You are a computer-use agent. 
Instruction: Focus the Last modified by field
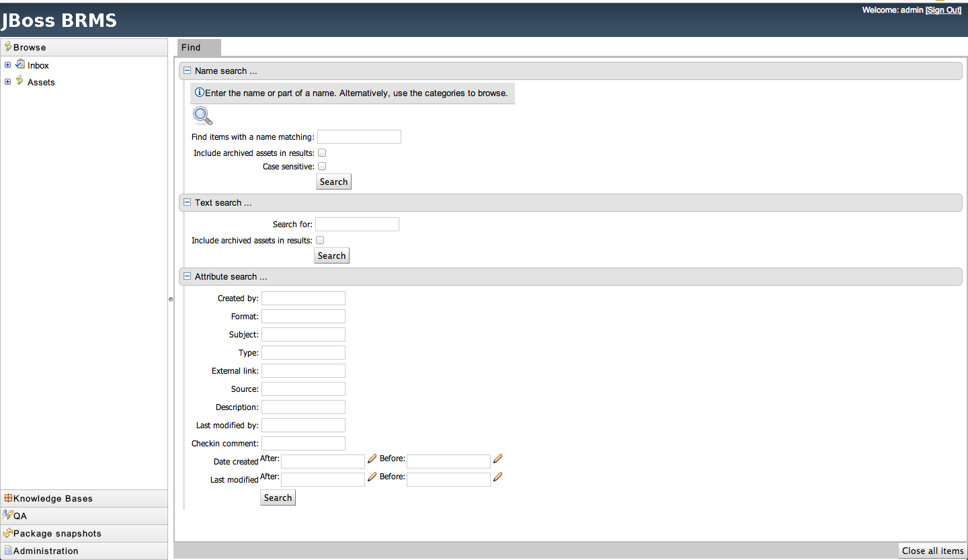tap(303, 426)
